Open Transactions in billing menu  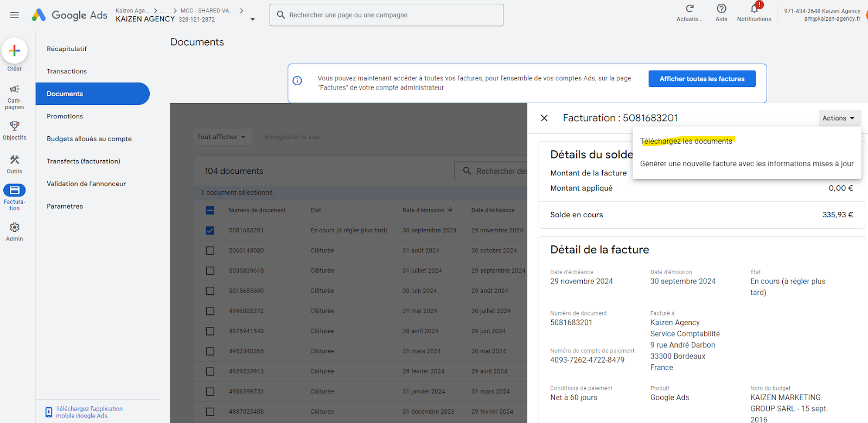point(67,71)
